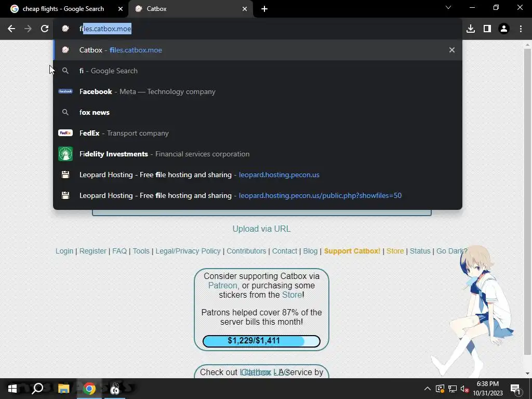Click the Contact link
Image resolution: width=532 pixels, height=399 pixels.
pyautogui.click(x=284, y=251)
